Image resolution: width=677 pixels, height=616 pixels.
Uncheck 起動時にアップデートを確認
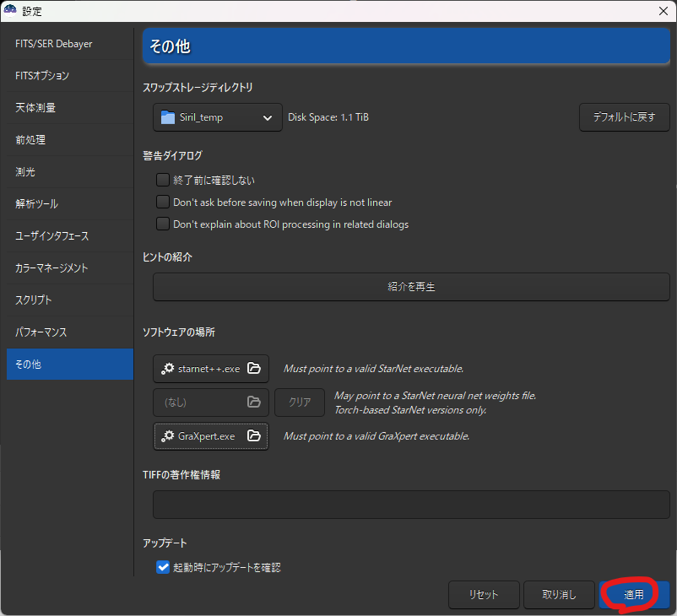(x=163, y=568)
